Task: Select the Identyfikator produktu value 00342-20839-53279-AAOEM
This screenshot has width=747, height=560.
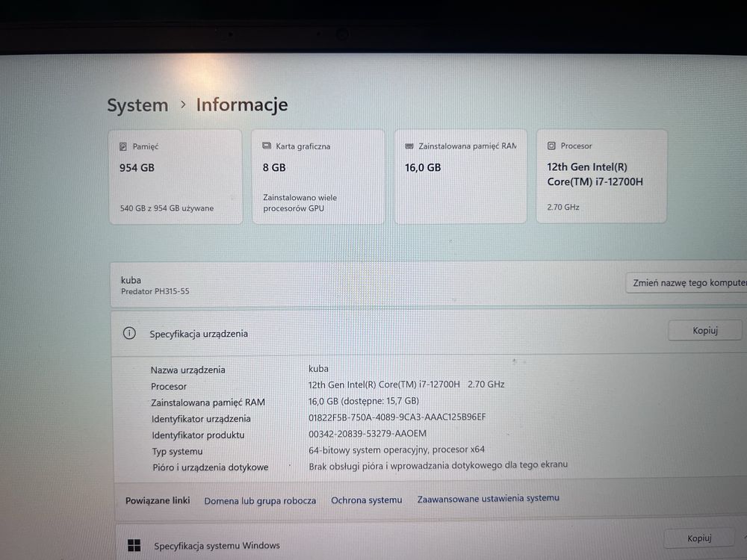Action: coord(368,433)
